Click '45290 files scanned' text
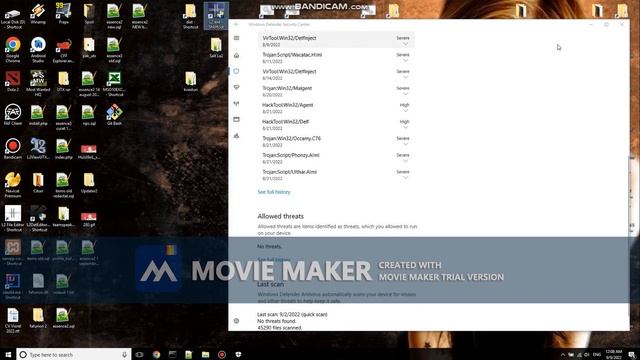Image resolution: width=640 pixels, height=360 pixels. (x=280, y=327)
